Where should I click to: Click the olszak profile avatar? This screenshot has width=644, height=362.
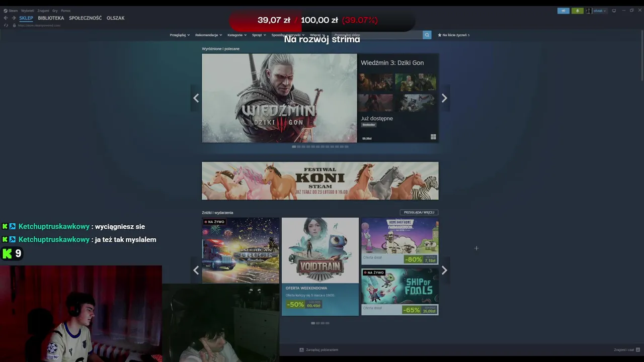tap(589, 11)
